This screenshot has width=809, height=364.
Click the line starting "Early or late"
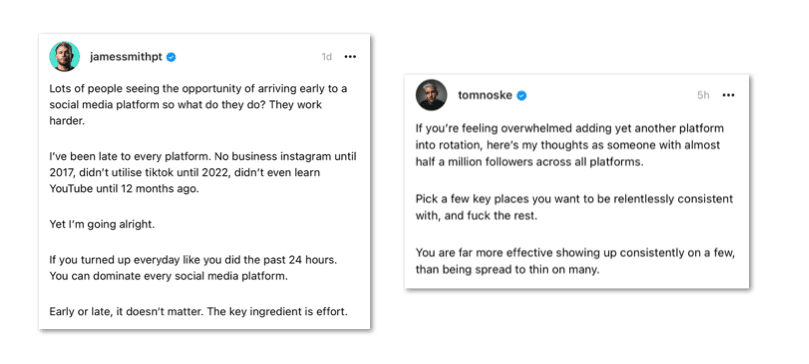pyautogui.click(x=199, y=311)
